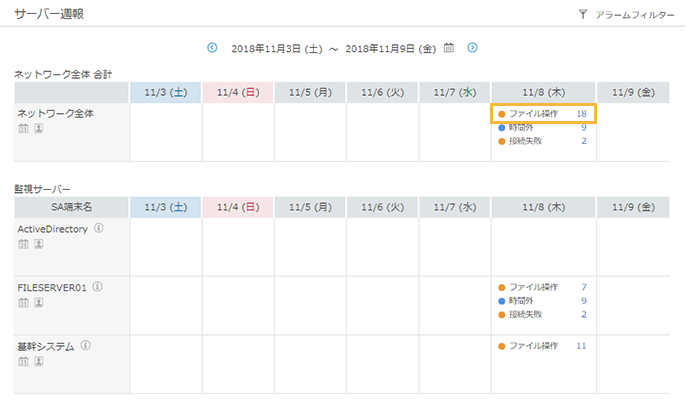Click calendar icon under 基幹システム

coord(23,361)
